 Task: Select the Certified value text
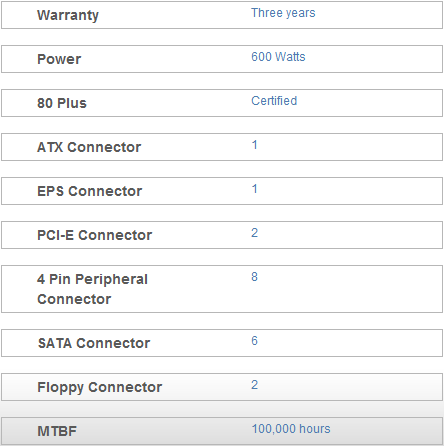coord(274,101)
